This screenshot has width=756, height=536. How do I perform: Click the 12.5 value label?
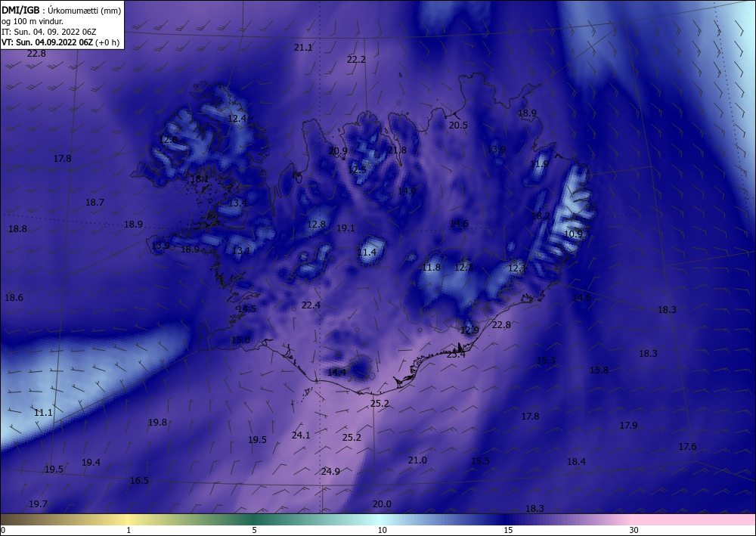tap(358, 169)
